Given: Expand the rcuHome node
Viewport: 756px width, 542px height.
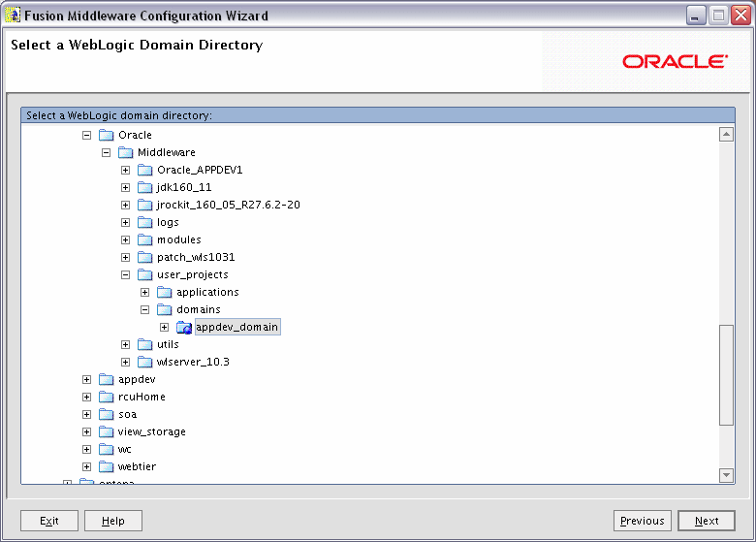Looking at the screenshot, I should point(87,397).
